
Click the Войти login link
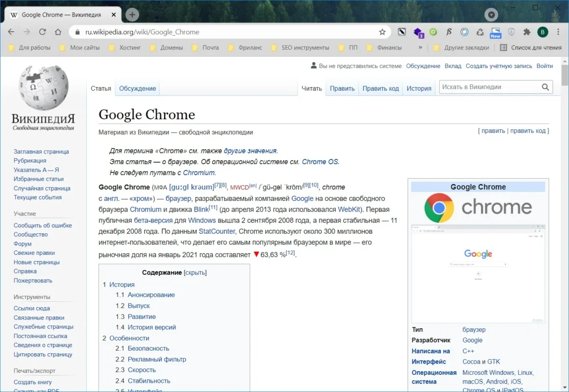coord(544,66)
